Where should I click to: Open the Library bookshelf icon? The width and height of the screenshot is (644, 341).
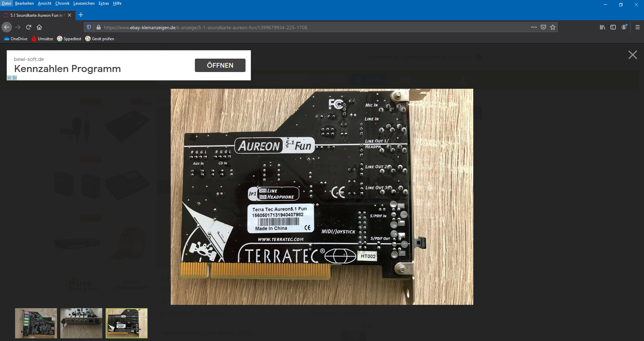coord(602,27)
